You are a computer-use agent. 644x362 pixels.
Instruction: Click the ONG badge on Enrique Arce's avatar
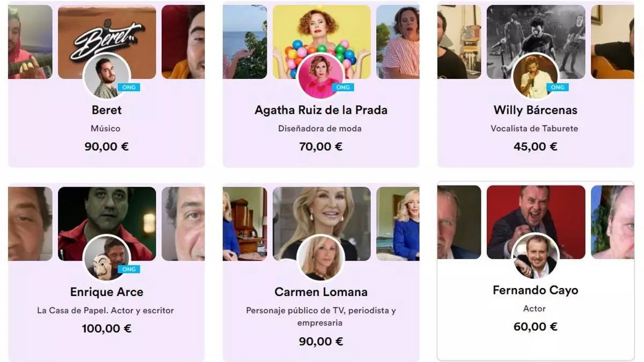coord(128,269)
